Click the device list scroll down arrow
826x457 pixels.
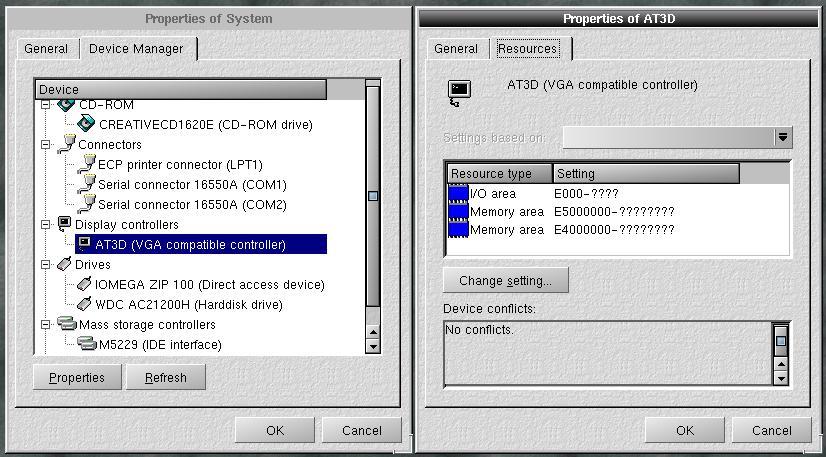[x=373, y=346]
